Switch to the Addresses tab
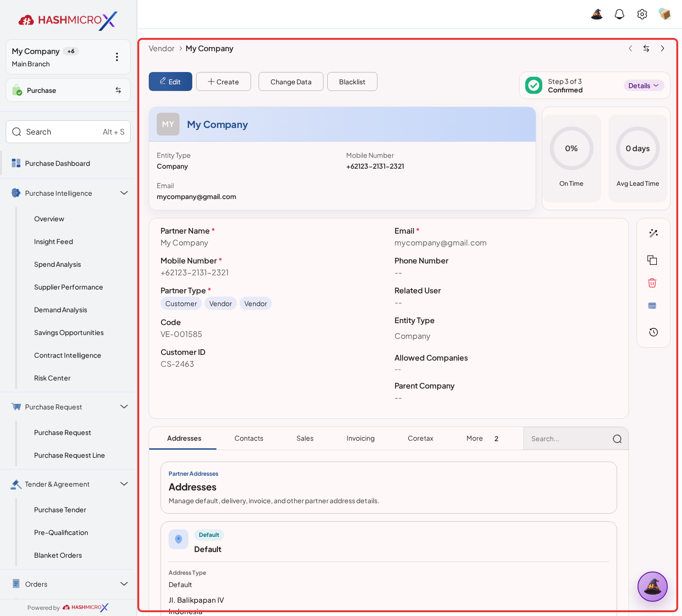The height and width of the screenshot is (616, 682). [184, 438]
